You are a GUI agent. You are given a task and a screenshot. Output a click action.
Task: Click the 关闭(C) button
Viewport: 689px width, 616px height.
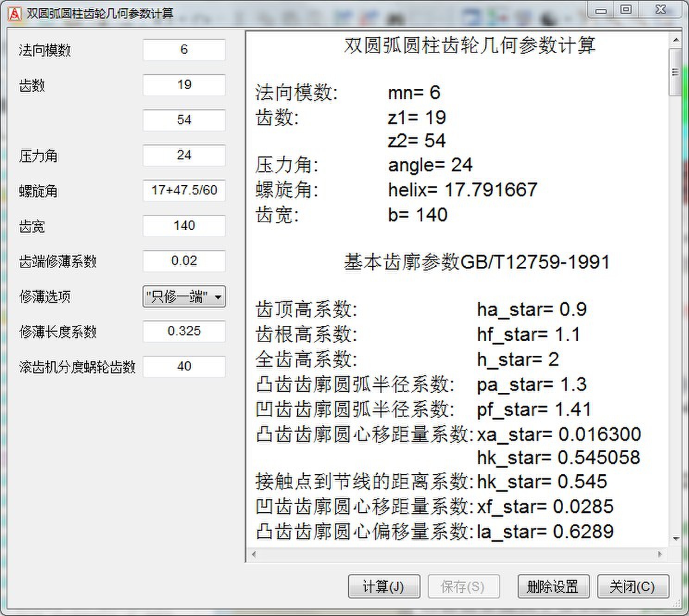tap(633, 586)
